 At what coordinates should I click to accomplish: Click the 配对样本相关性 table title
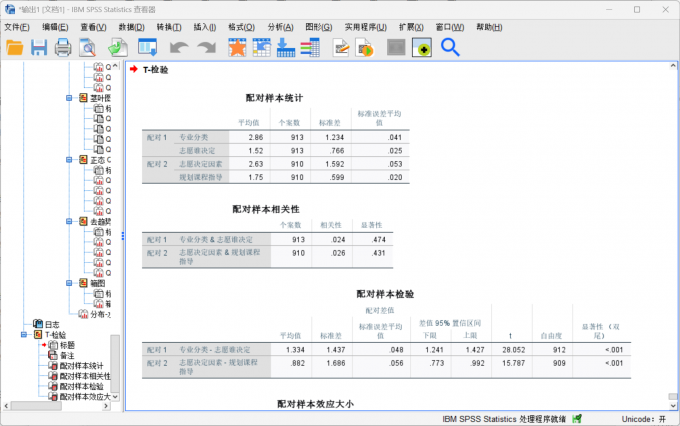[266, 209]
